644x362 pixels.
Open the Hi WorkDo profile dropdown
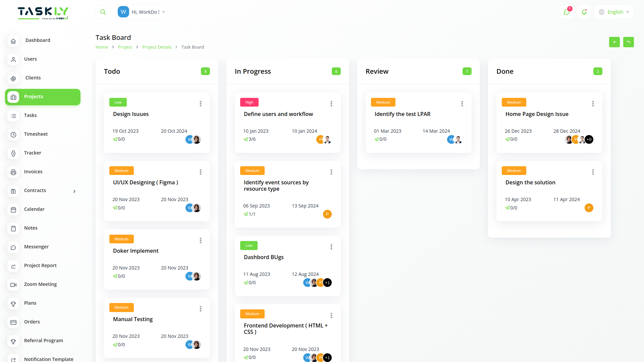coord(142,11)
